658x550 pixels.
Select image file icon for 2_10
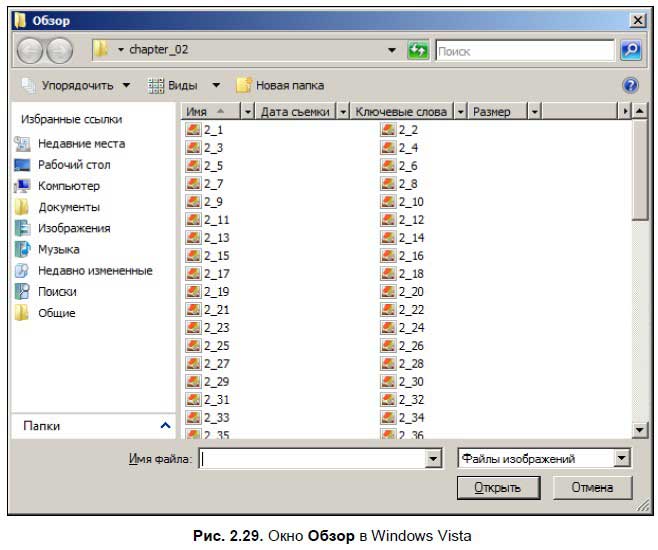click(x=388, y=201)
